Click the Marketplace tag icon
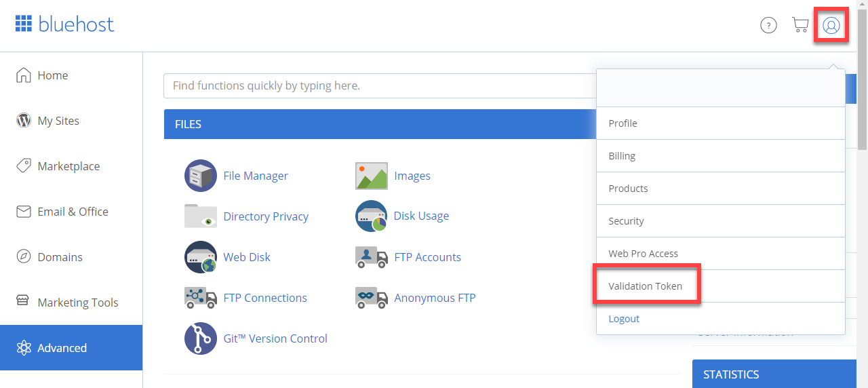Screen dimensions: 868x388 [x=24, y=166]
